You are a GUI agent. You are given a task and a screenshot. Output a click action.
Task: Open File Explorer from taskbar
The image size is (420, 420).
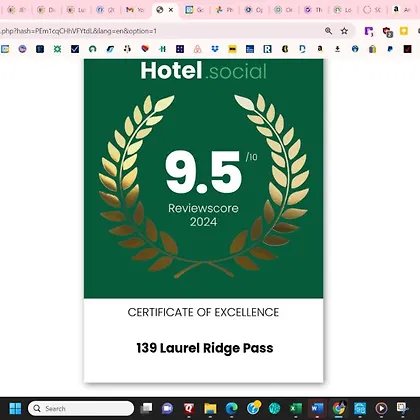click(210, 408)
